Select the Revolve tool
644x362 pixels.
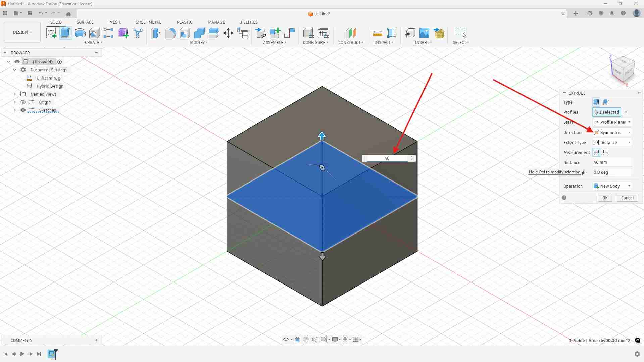click(80, 33)
